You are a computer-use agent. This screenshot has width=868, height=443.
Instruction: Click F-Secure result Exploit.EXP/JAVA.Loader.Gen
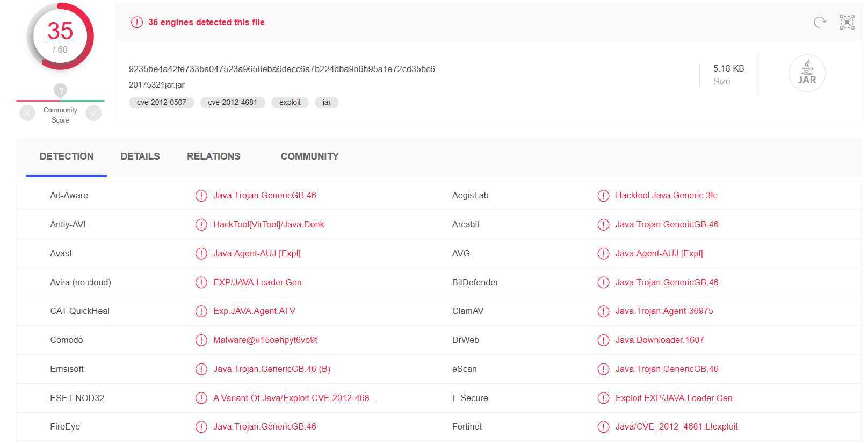674,398
